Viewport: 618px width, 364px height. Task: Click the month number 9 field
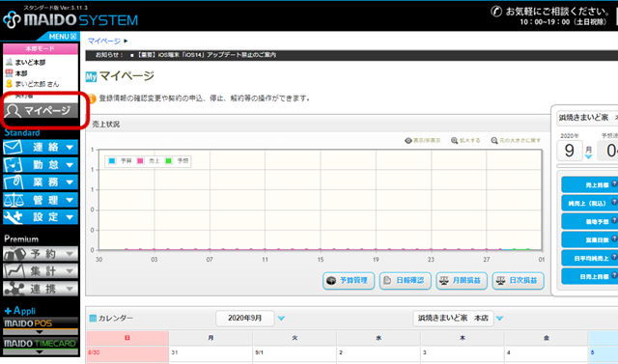click(x=570, y=151)
